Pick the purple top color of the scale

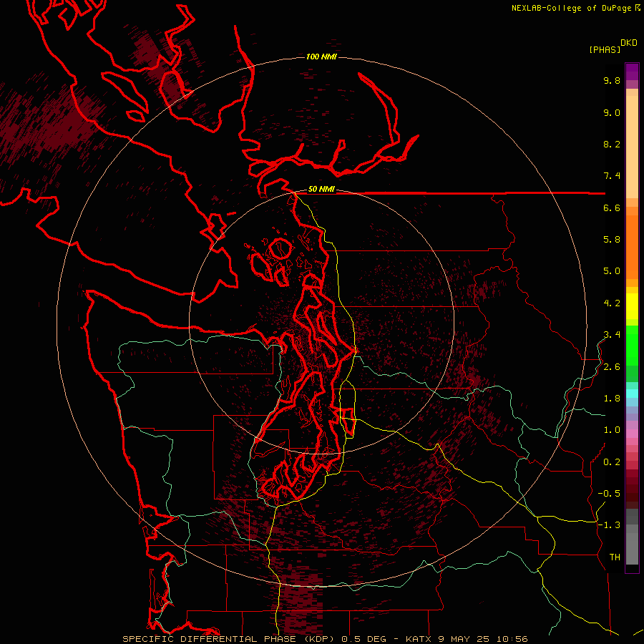632,72
